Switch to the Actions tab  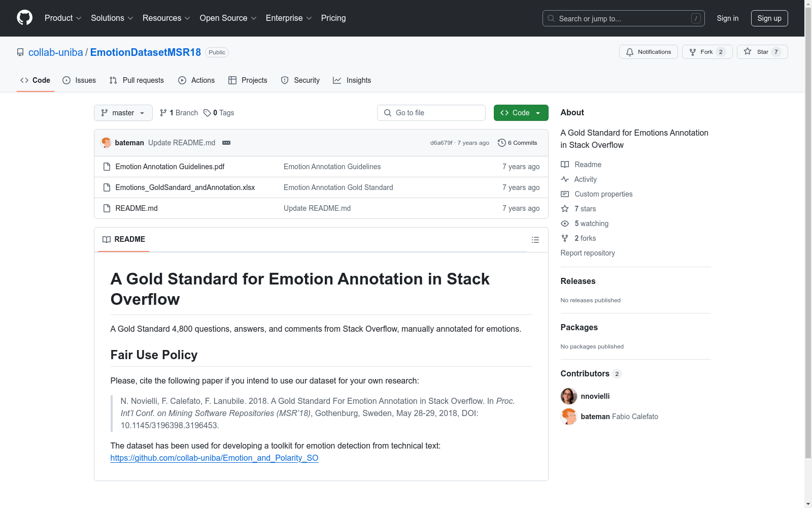[196, 80]
